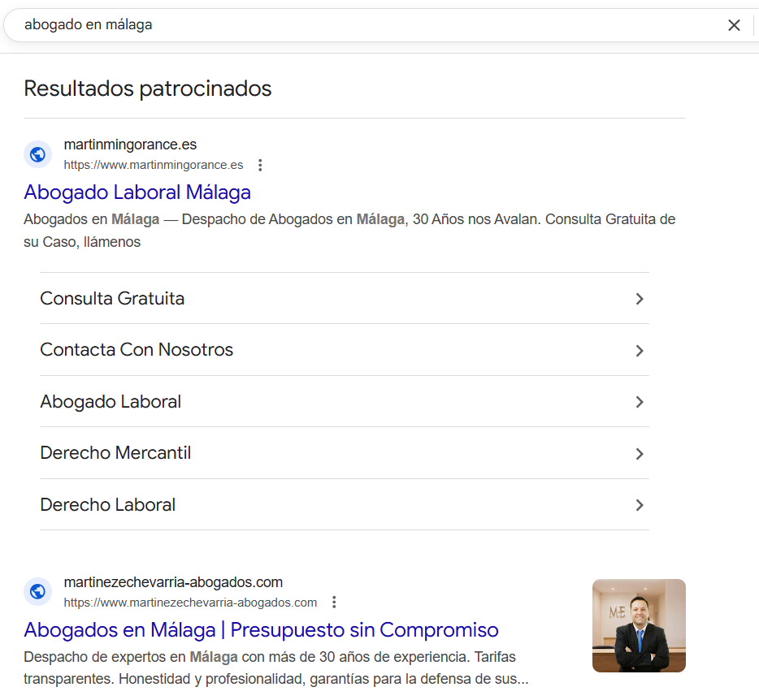Click the lawyer photo thumbnail
The height and width of the screenshot is (700, 759).
(x=639, y=625)
